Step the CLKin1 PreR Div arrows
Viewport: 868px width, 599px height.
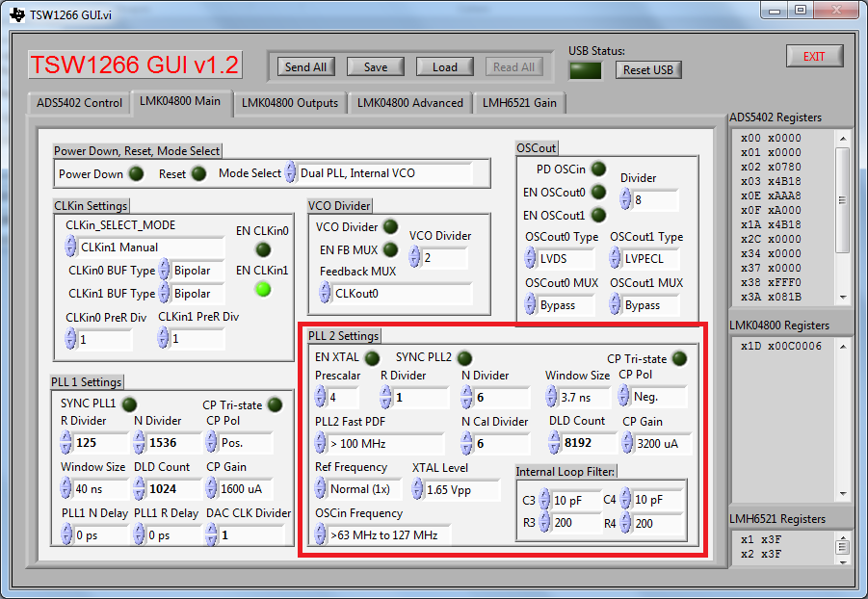point(163,338)
